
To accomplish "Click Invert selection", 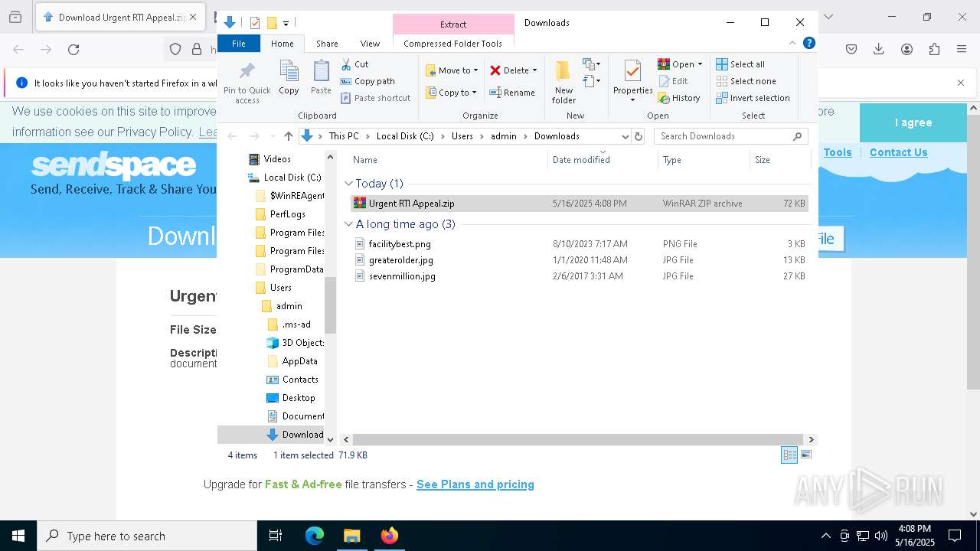I will click(x=753, y=98).
